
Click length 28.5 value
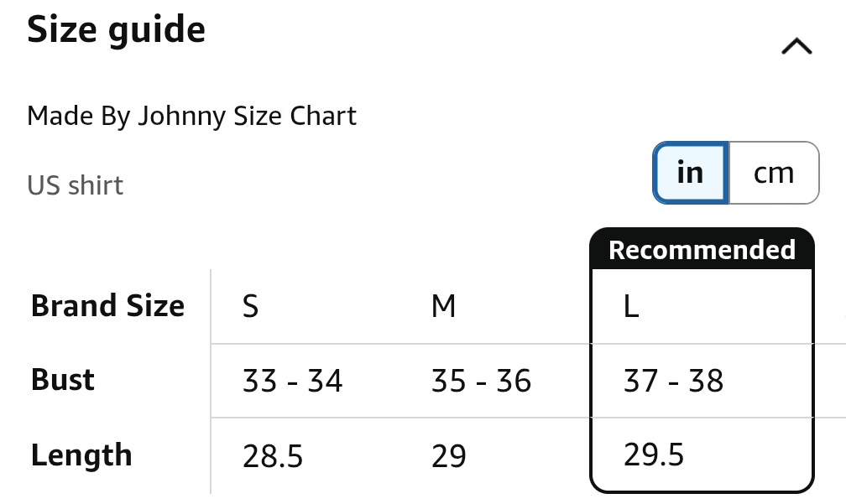[x=273, y=455]
